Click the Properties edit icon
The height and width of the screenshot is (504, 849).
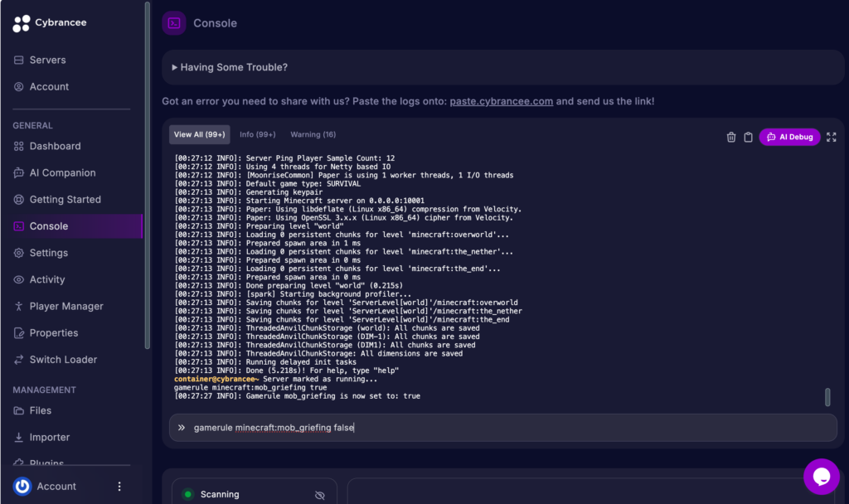(x=19, y=333)
